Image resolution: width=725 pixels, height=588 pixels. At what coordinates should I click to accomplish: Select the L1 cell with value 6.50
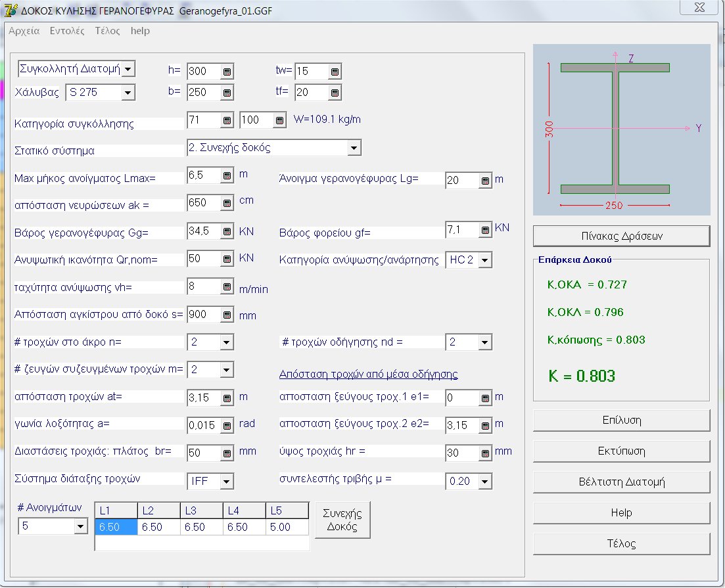coord(116,527)
